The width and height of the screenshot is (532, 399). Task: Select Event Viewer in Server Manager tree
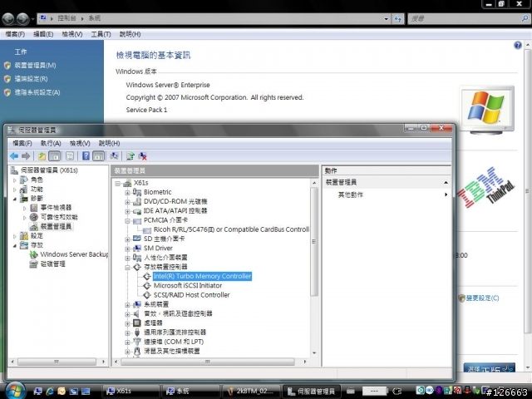56,208
